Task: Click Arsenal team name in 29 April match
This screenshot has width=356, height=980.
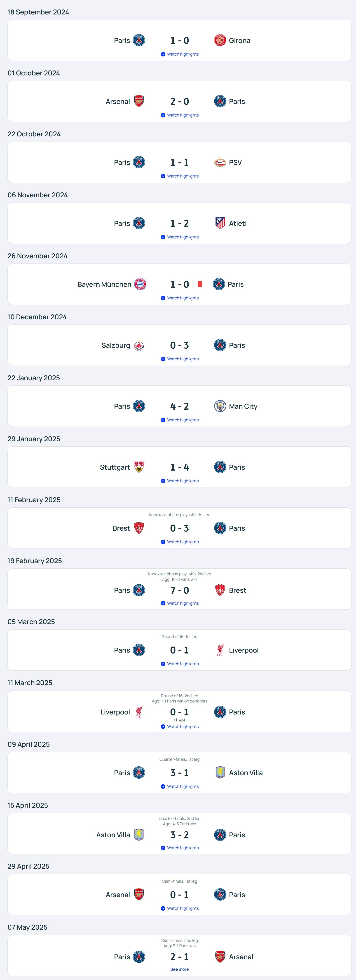Action: (118, 895)
